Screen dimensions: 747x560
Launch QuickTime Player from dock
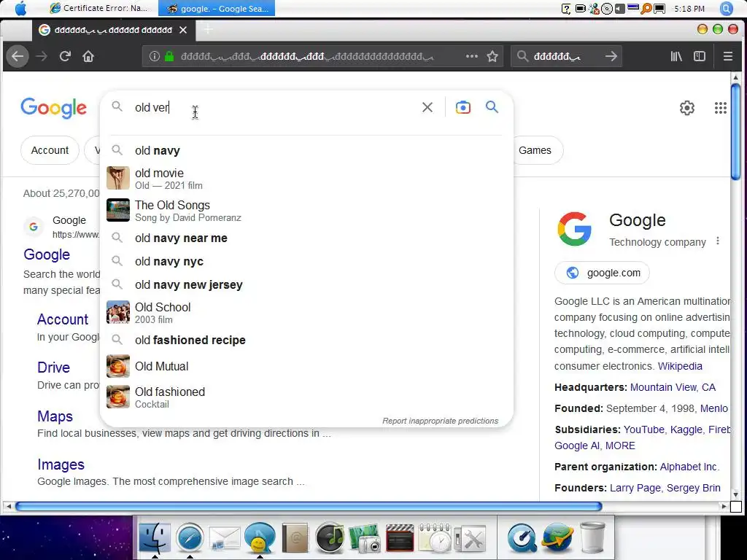[x=522, y=538]
